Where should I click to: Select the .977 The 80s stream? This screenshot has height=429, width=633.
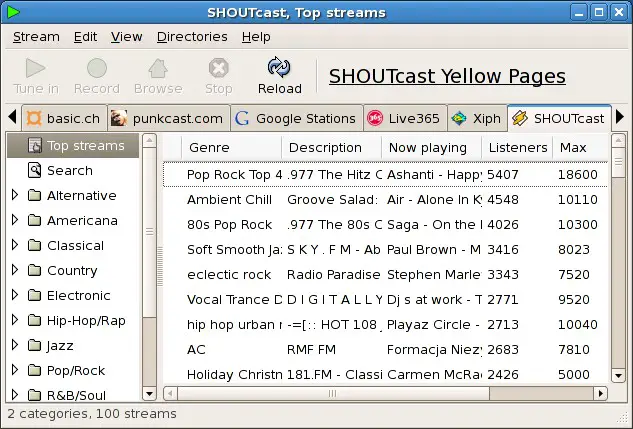(386, 225)
